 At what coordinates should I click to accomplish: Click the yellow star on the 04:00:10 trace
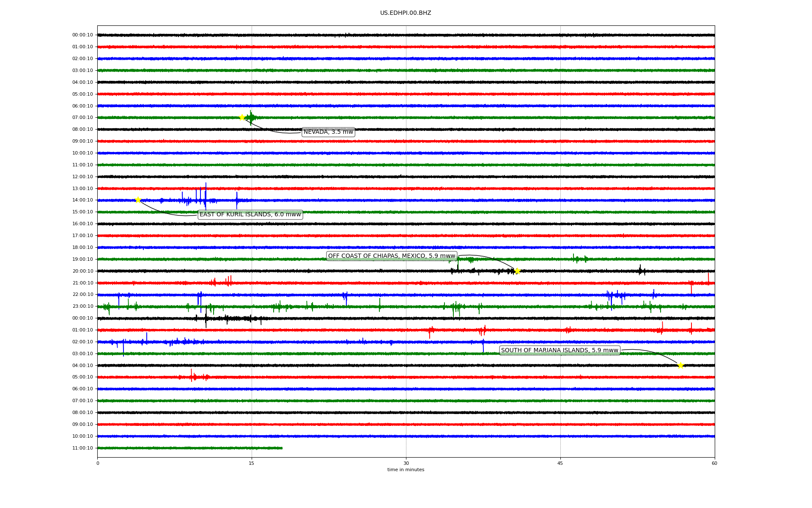[x=680, y=365]
